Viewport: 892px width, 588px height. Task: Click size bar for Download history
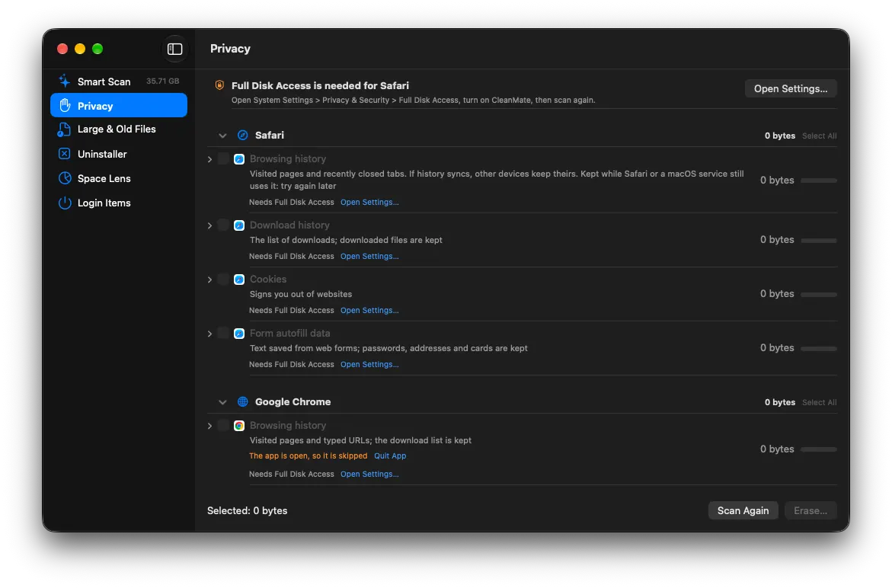click(x=819, y=241)
